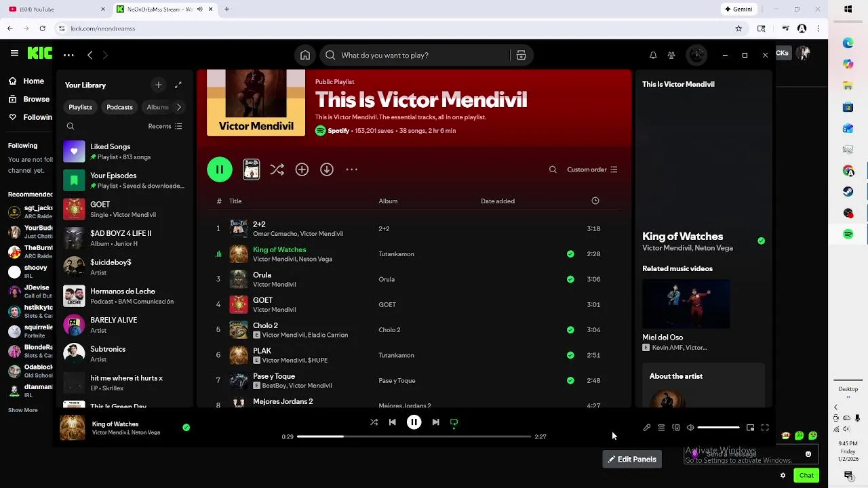Open the Friend Activity icon in the top bar
The height and width of the screenshot is (488, 868).
[671, 56]
